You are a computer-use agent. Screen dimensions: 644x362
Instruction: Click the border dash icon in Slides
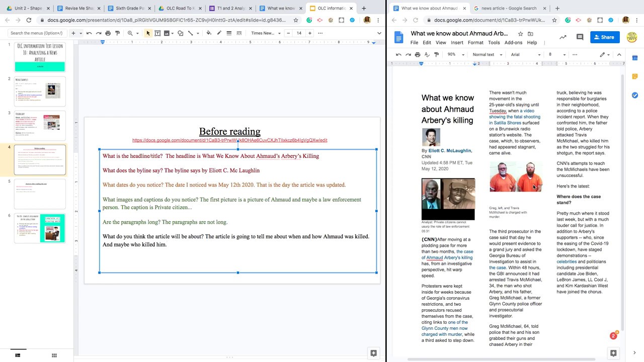coord(238,33)
